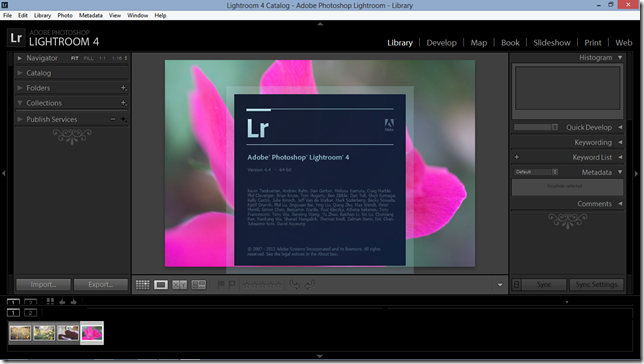
Task: Rotate photo clockwise
Action: click(x=310, y=284)
